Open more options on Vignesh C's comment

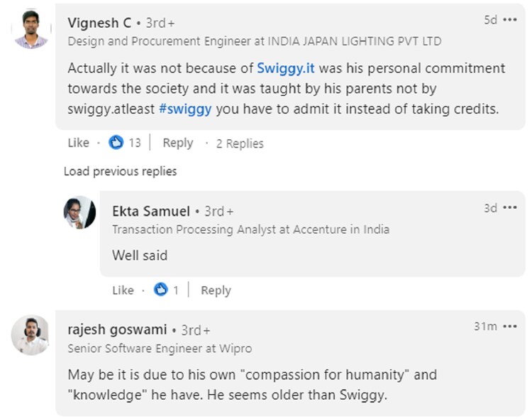click(x=510, y=20)
